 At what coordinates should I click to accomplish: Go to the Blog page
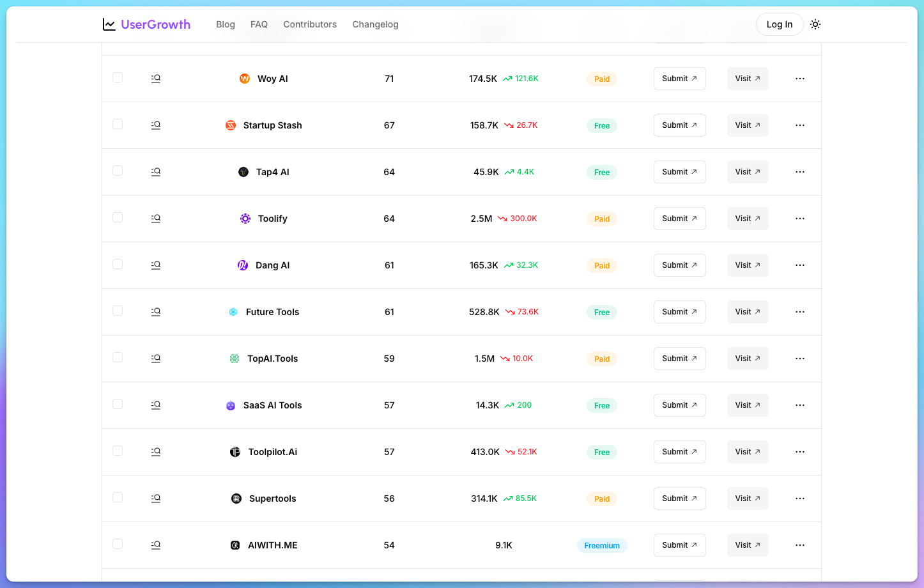(x=226, y=24)
